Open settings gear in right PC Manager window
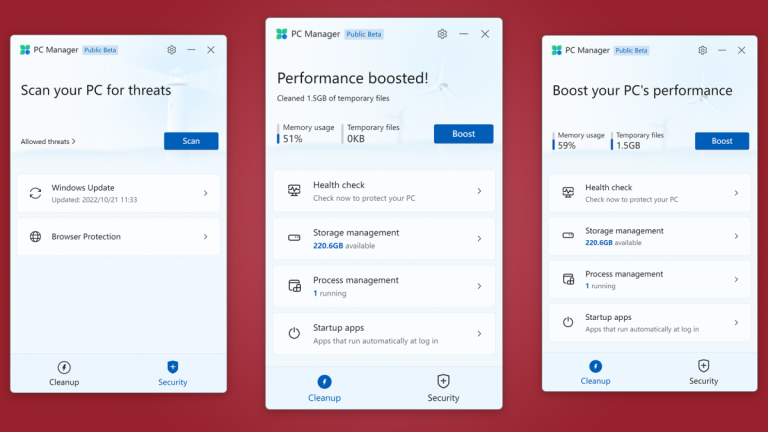Image resolution: width=768 pixels, height=432 pixels. tap(702, 50)
